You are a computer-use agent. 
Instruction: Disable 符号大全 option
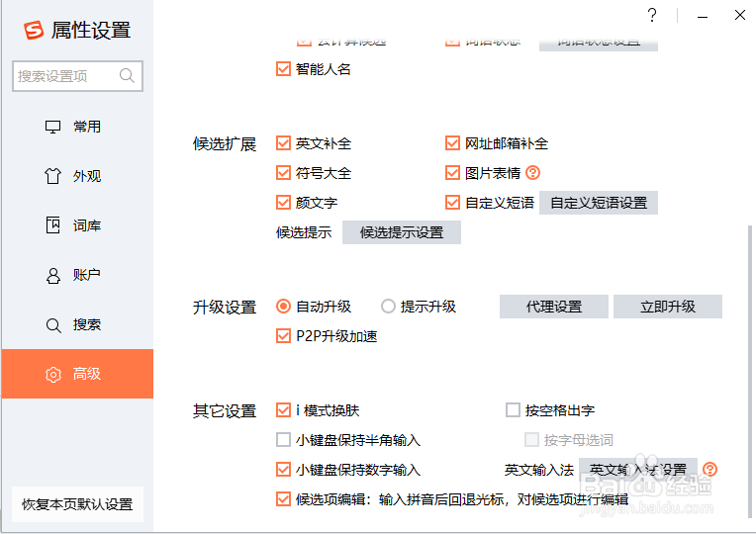click(x=283, y=172)
